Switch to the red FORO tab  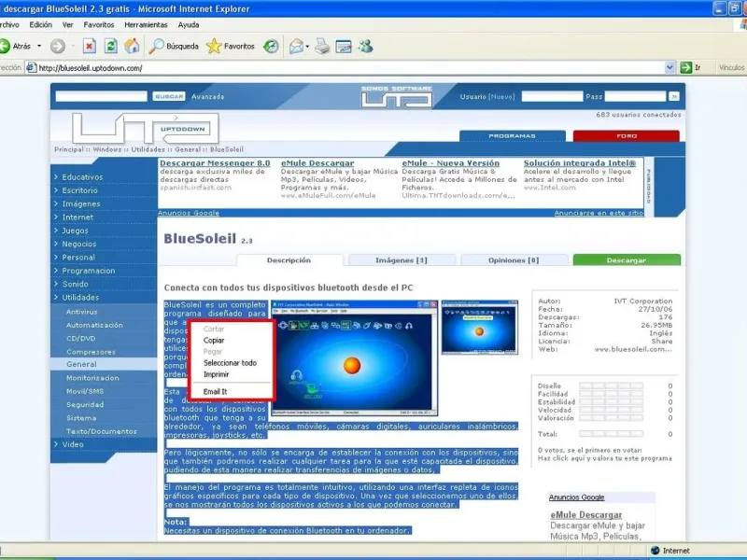(626, 135)
